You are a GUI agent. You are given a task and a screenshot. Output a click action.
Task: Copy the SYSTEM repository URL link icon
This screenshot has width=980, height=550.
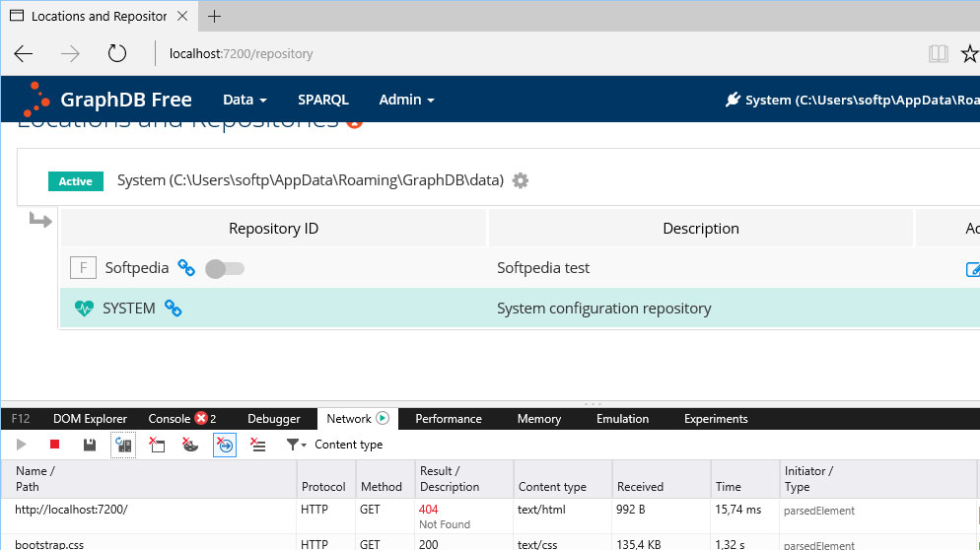173,309
